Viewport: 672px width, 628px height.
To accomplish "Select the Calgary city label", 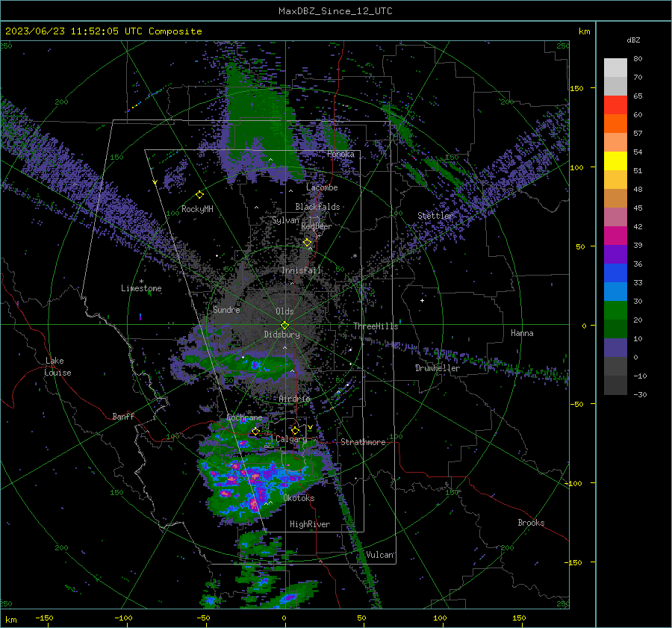I will click(x=291, y=439).
